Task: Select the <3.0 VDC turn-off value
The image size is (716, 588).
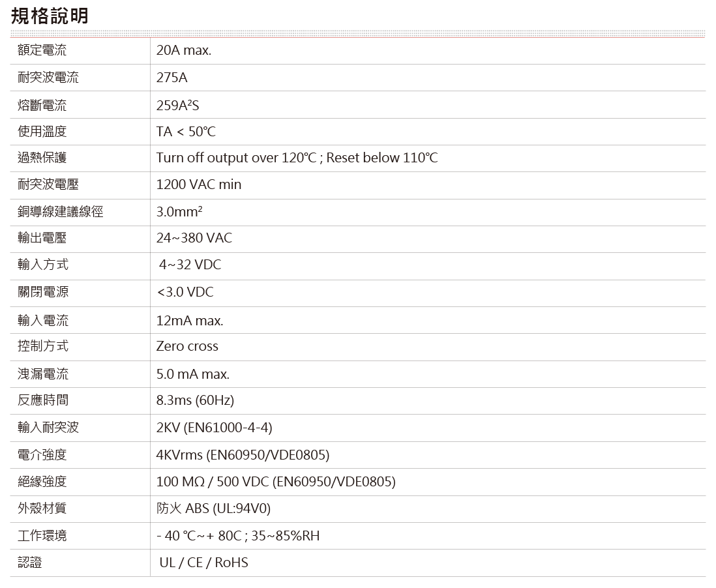Action: coord(185,292)
